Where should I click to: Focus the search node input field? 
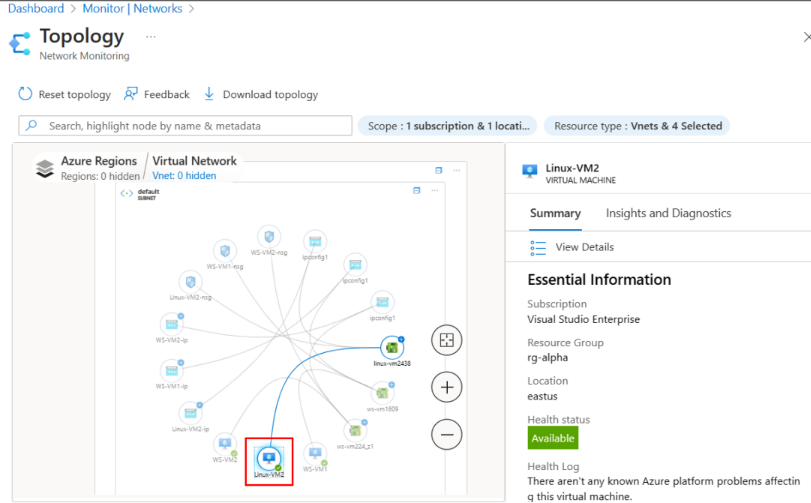tap(185, 126)
